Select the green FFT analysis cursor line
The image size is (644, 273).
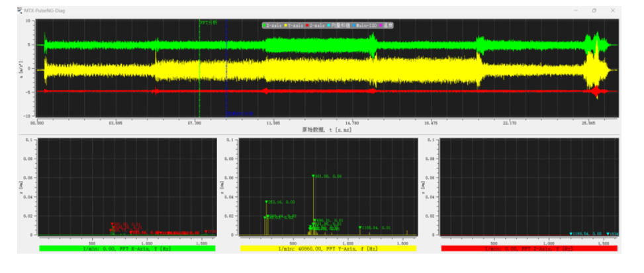pyautogui.click(x=200, y=69)
